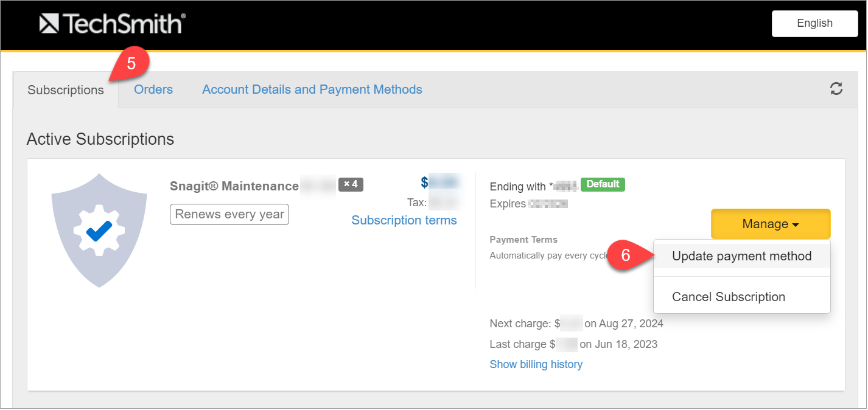Click Show billing history
868x410 pixels.
[x=536, y=364]
